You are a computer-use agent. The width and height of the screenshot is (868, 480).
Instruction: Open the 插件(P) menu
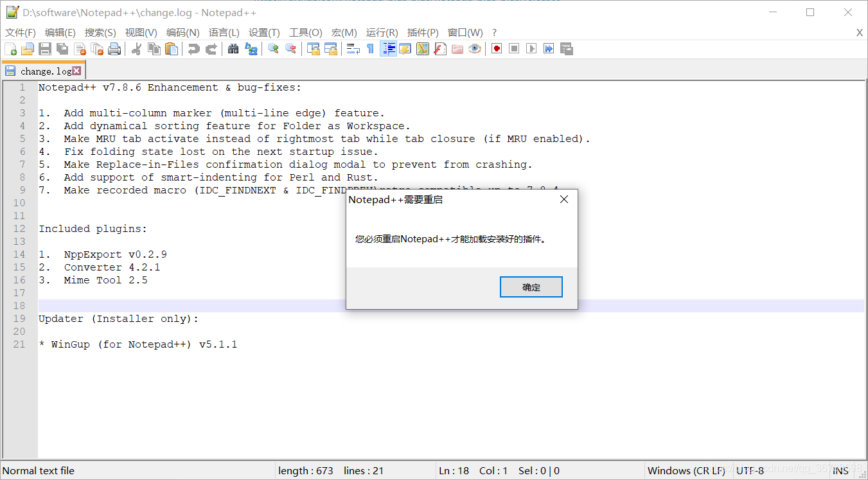coord(423,33)
